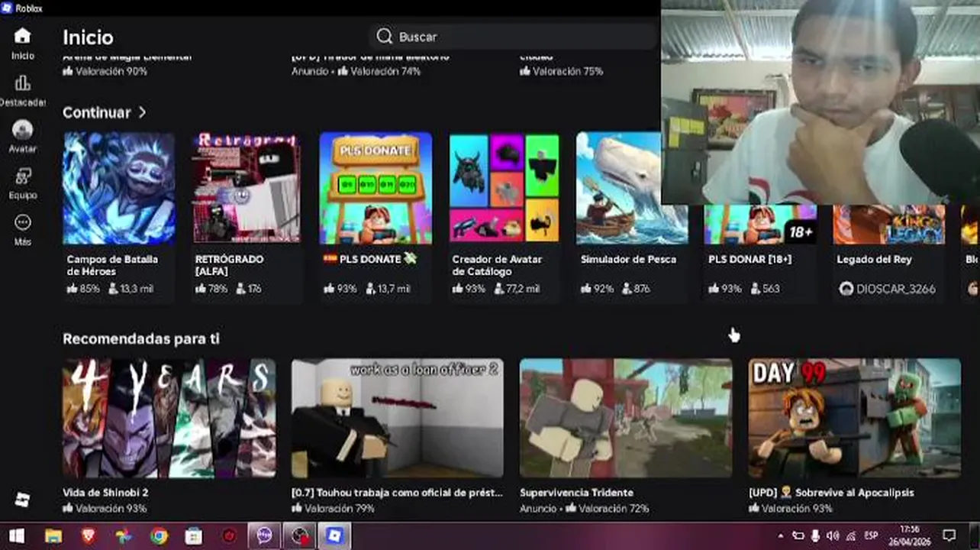
Task: Open the Wi-Fi network tray icon
Action: coord(851,536)
